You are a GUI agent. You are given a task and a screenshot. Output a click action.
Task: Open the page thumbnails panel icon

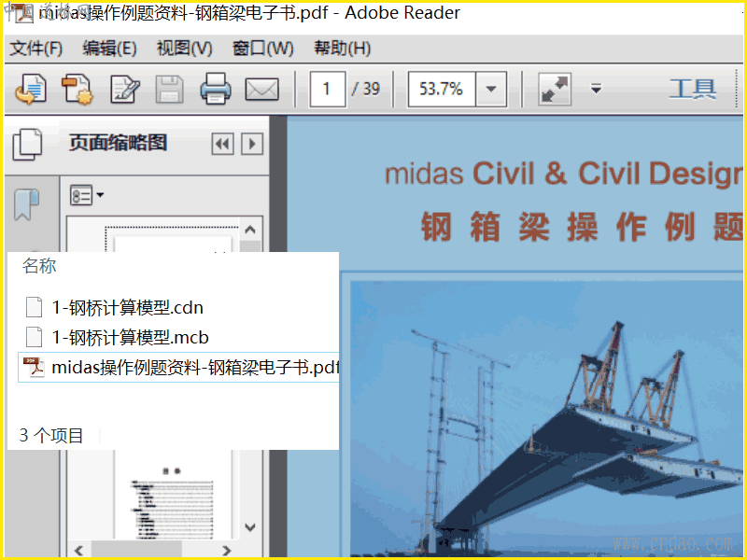pos(27,145)
